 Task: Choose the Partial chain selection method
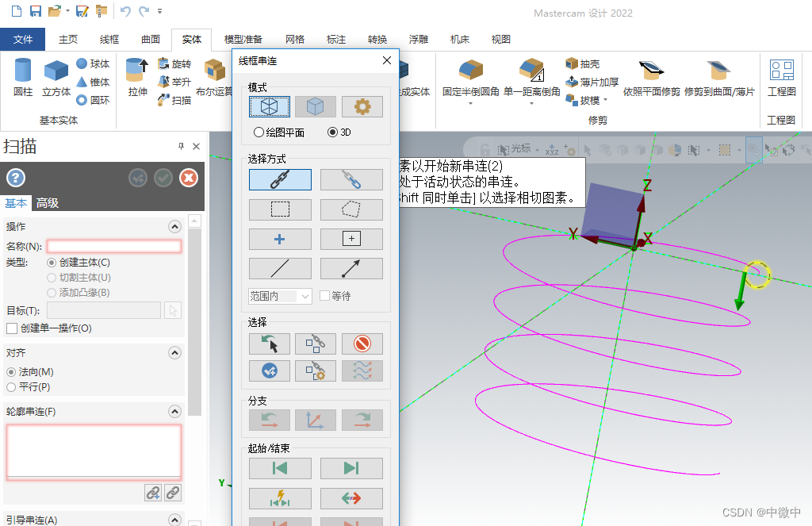(x=351, y=180)
